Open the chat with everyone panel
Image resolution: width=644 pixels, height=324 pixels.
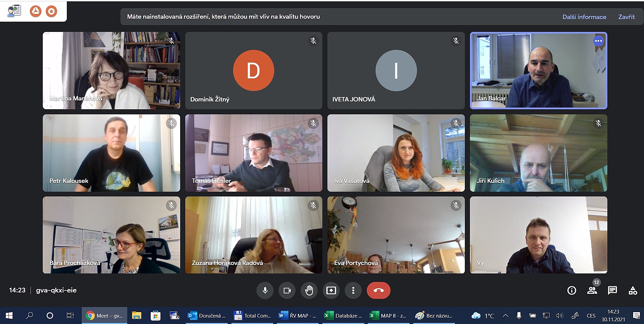[x=612, y=290]
